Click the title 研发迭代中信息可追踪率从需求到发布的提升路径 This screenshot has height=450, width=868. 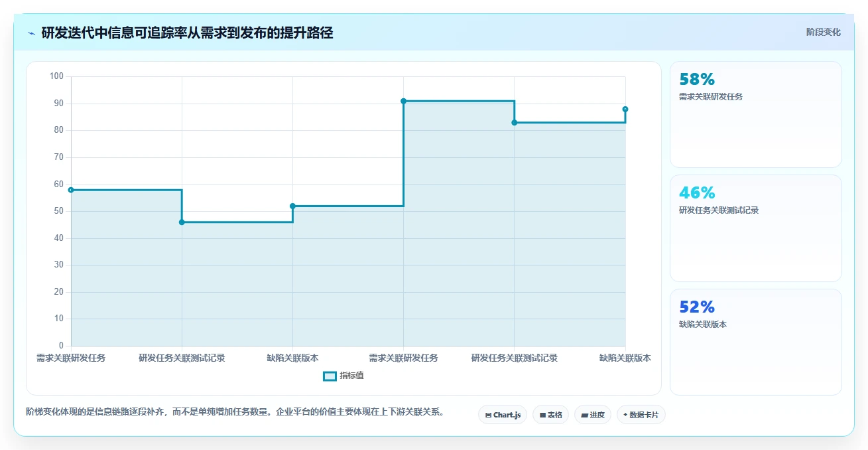tap(187, 33)
